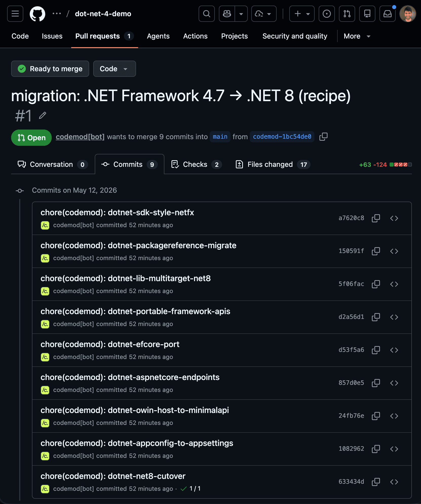The height and width of the screenshot is (504, 421).
Task: Open commit dotnet-packagereference-migrate
Action: 139,245
